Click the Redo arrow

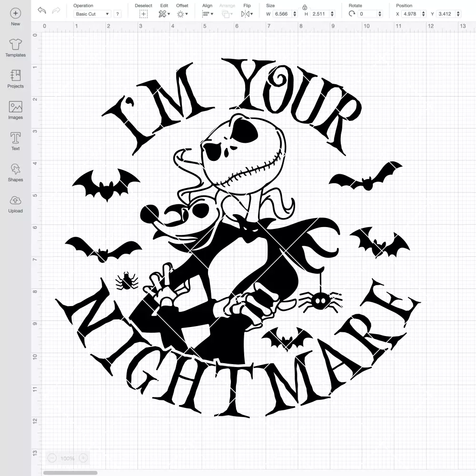56,10
